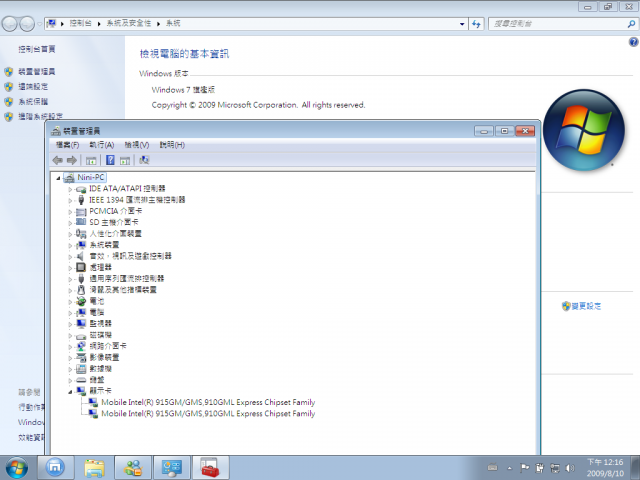The image size is (640, 480).
Task: Select the 磁碟機 disk drive icon
Action: [81, 336]
